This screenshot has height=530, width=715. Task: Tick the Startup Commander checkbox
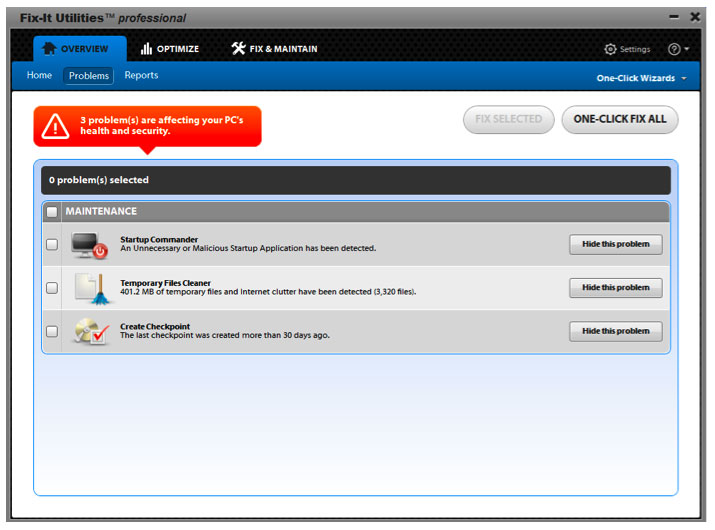coord(52,244)
